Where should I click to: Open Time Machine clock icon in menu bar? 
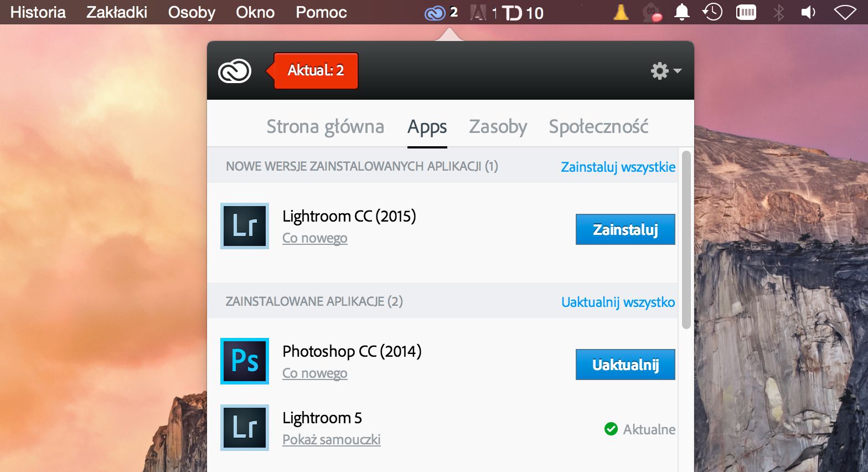pos(712,12)
